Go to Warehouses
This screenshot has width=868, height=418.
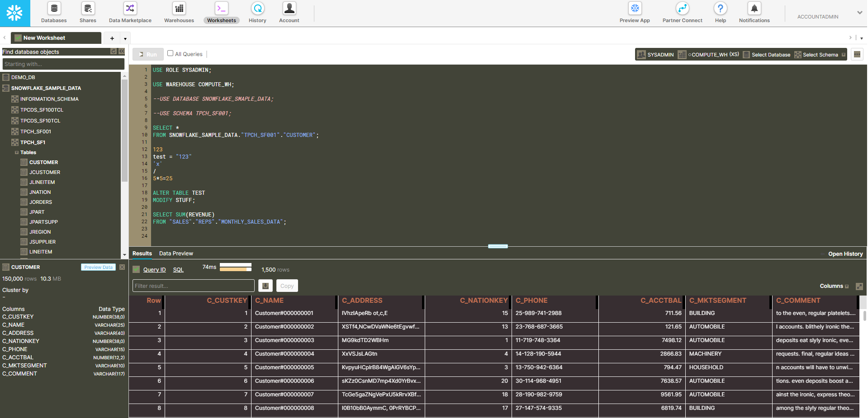(179, 13)
